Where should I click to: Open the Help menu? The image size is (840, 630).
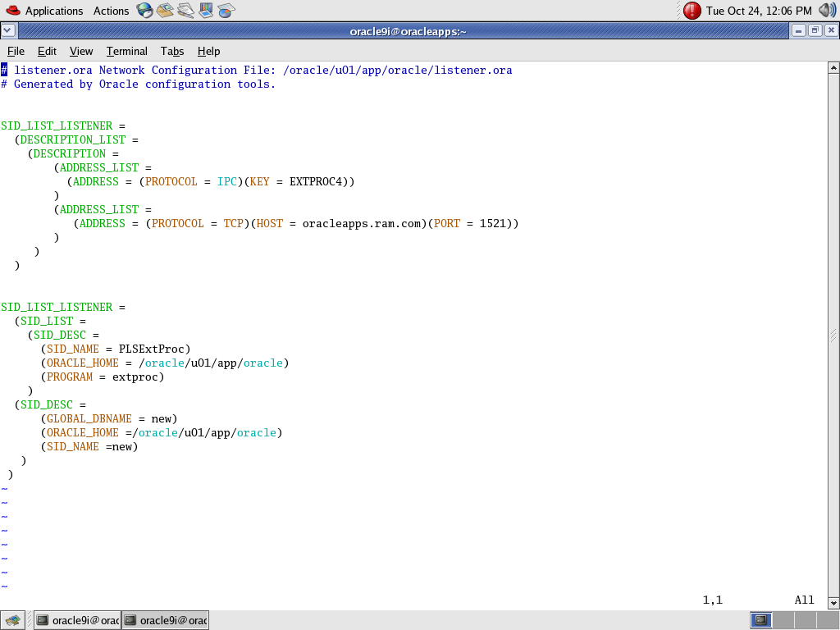[208, 51]
